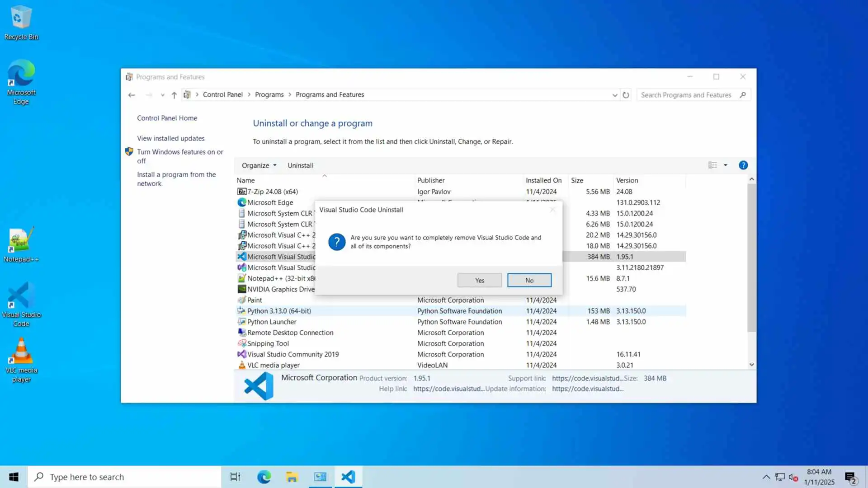Open the Recycle Bin desktop icon
868x488 pixels.
[x=21, y=23]
